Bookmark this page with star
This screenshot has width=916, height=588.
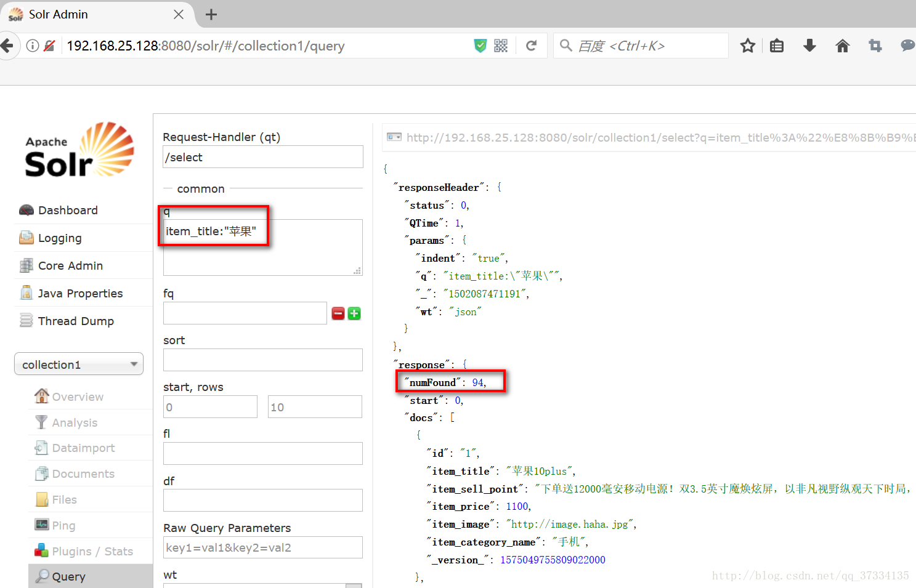(748, 46)
